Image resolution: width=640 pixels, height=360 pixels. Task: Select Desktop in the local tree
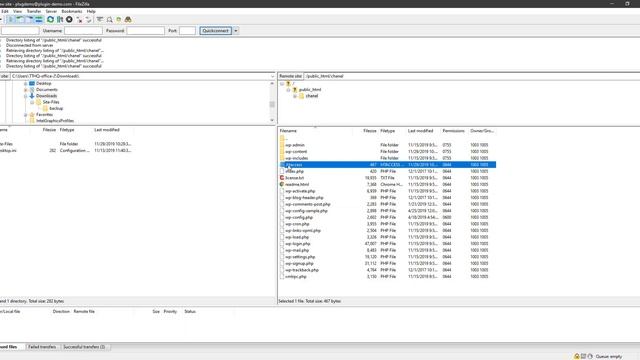[44, 83]
